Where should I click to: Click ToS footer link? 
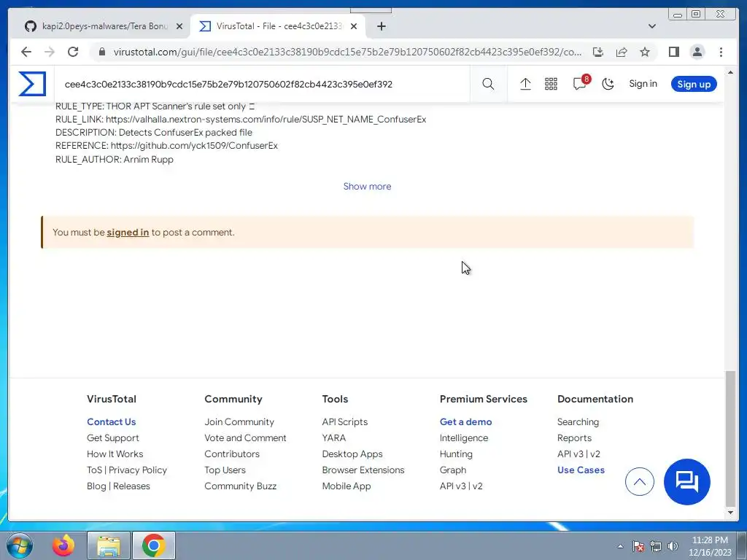point(94,470)
